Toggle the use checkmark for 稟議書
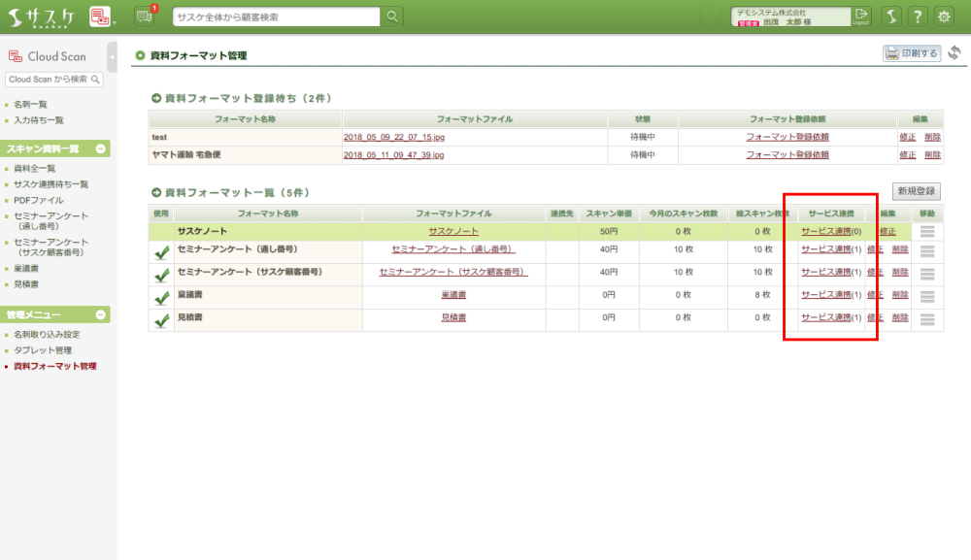 (x=161, y=297)
